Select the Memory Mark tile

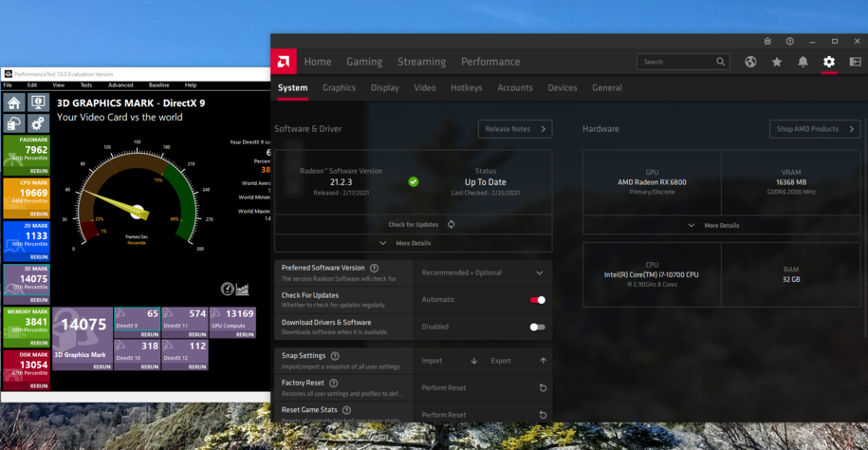26,327
